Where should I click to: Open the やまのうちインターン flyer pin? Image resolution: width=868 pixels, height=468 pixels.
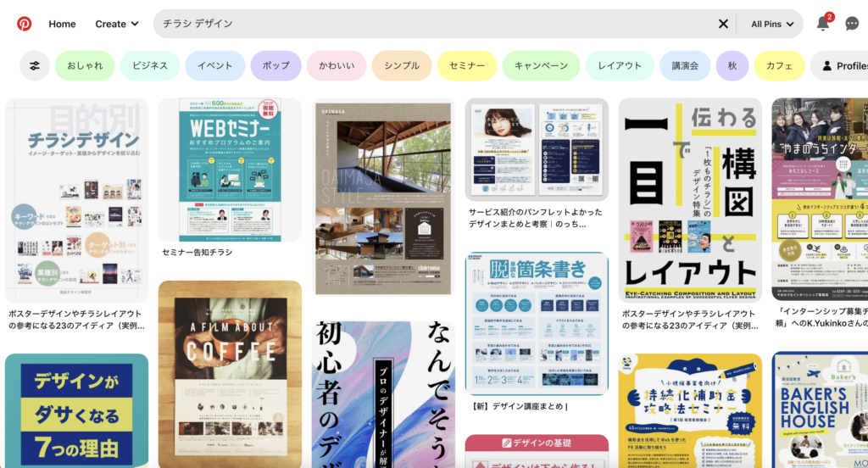coord(820,199)
